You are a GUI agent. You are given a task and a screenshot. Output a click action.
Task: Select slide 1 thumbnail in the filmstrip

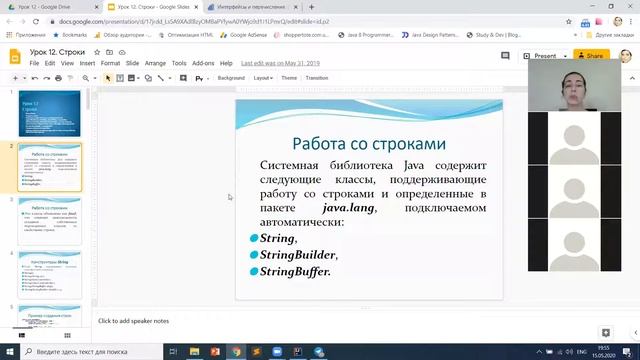point(49,113)
